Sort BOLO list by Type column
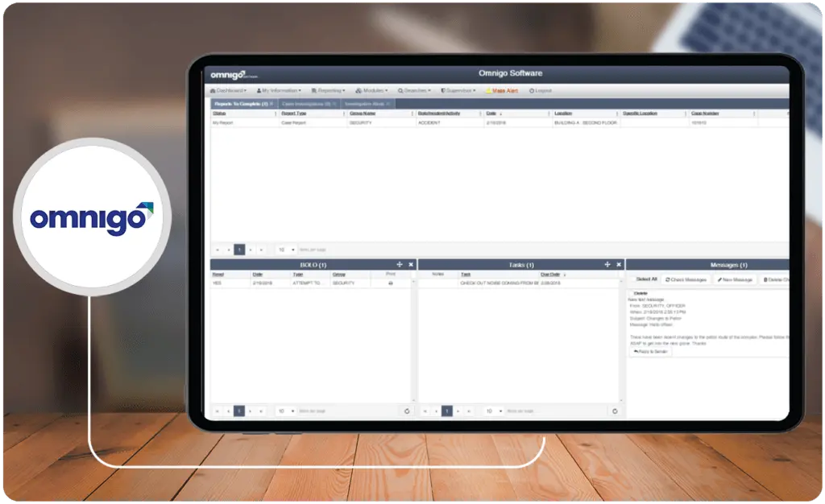This screenshot has height=504, width=825. tap(298, 275)
